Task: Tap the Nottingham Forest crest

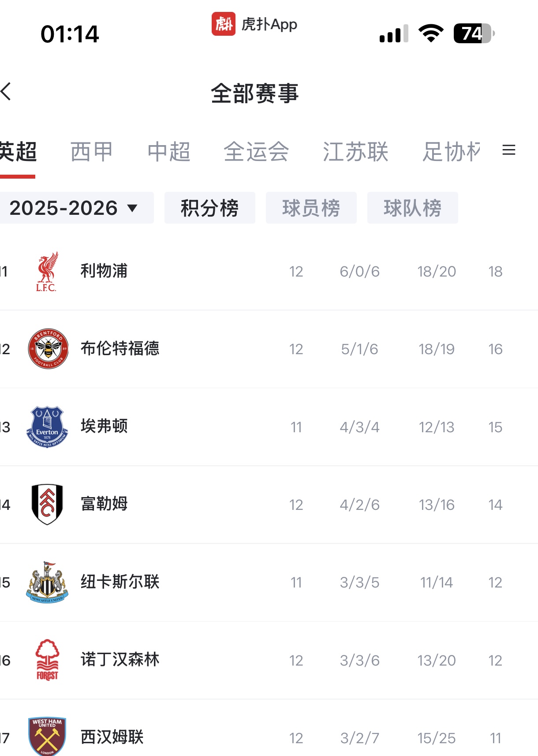Action: 47,660
